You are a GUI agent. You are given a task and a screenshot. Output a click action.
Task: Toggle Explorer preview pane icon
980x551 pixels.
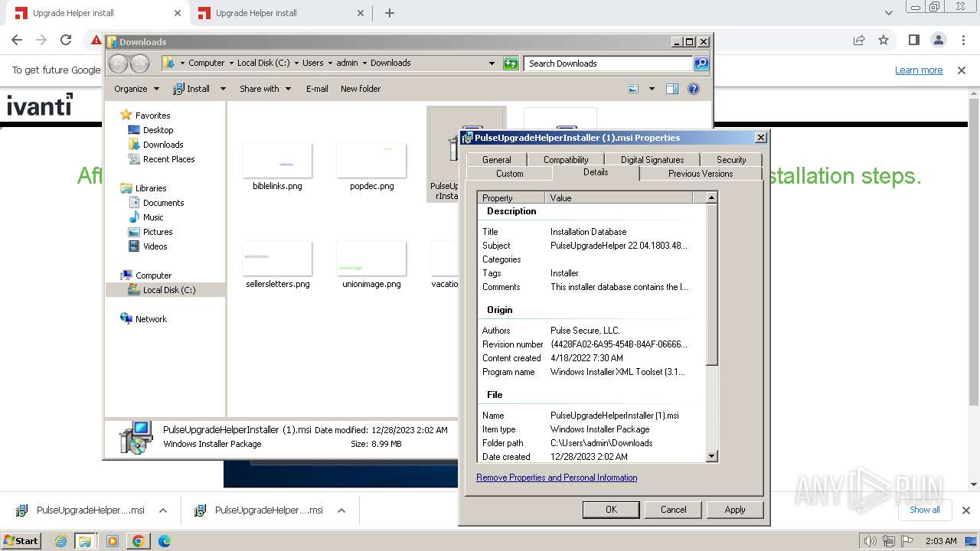pyautogui.click(x=672, y=89)
